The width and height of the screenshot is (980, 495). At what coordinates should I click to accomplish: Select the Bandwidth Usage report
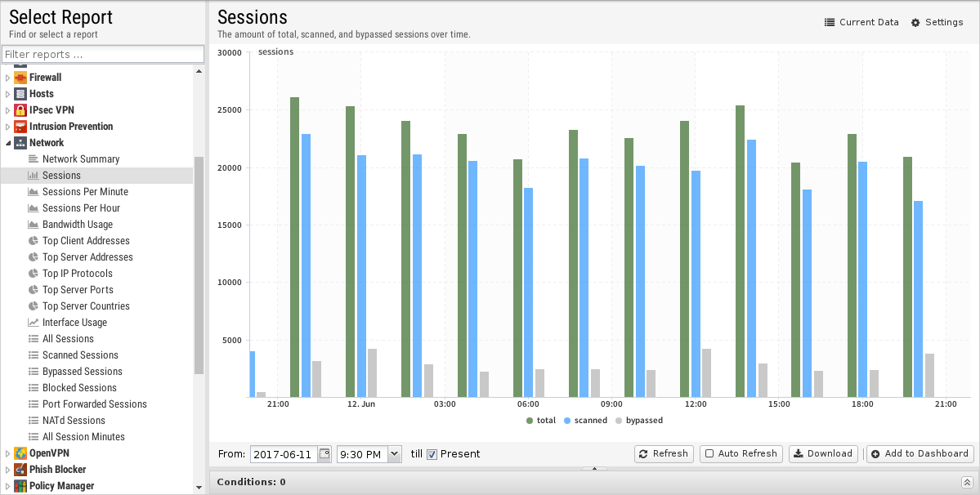tap(78, 224)
